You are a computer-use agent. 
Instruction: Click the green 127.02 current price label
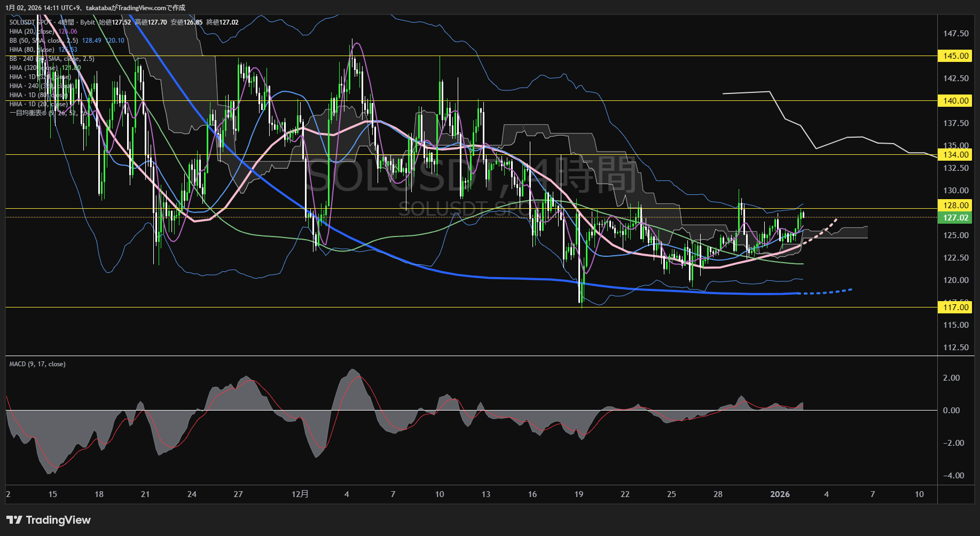pyautogui.click(x=955, y=218)
